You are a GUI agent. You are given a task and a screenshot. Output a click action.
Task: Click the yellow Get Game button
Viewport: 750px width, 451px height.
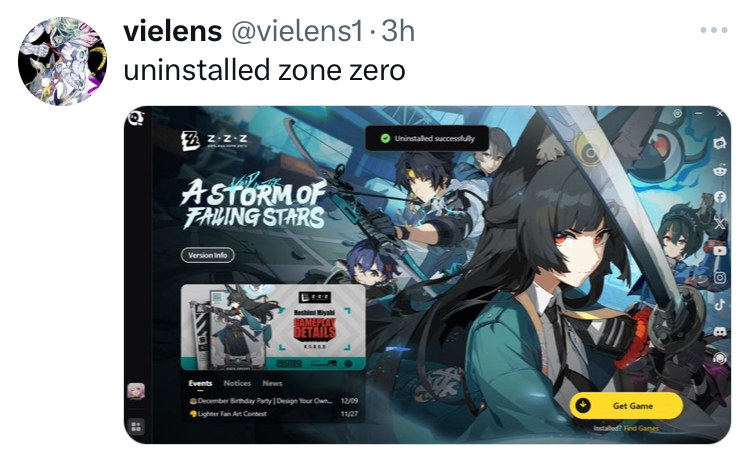coord(626,406)
